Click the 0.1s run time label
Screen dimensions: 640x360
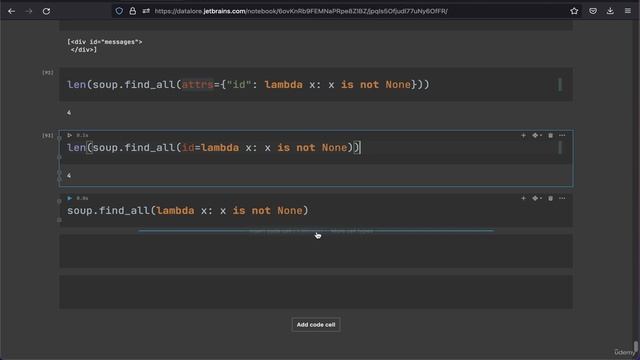[x=82, y=135]
